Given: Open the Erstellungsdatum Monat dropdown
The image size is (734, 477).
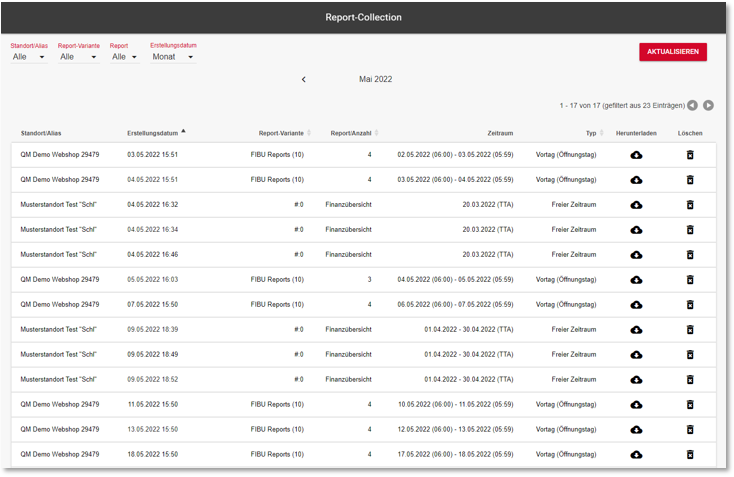Looking at the screenshot, I should tap(171, 57).
